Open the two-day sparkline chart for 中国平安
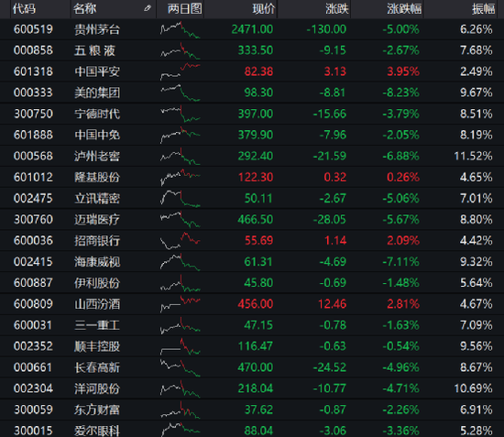Image resolution: width=504 pixels, height=437 pixels. click(181, 71)
